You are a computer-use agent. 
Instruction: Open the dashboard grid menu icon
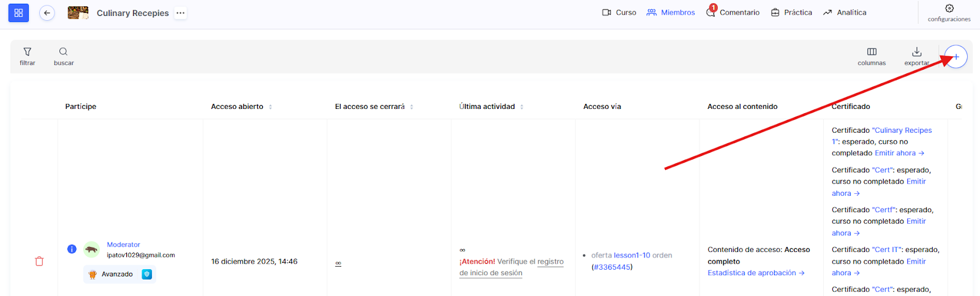(x=18, y=13)
